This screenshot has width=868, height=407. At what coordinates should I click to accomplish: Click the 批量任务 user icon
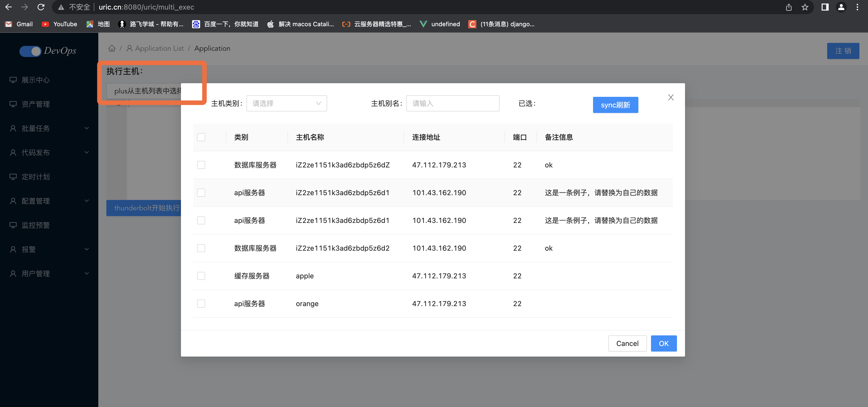[x=13, y=128]
